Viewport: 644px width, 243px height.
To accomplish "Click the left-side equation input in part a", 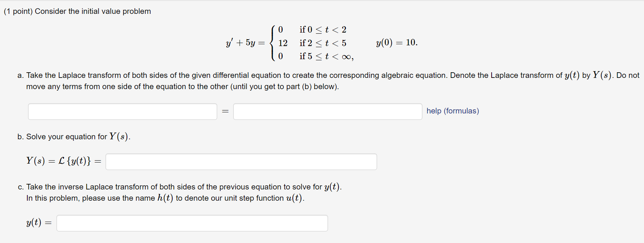I will click(122, 112).
